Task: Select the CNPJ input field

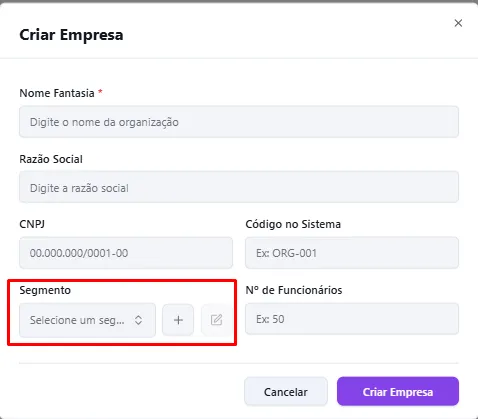Action: pos(126,253)
